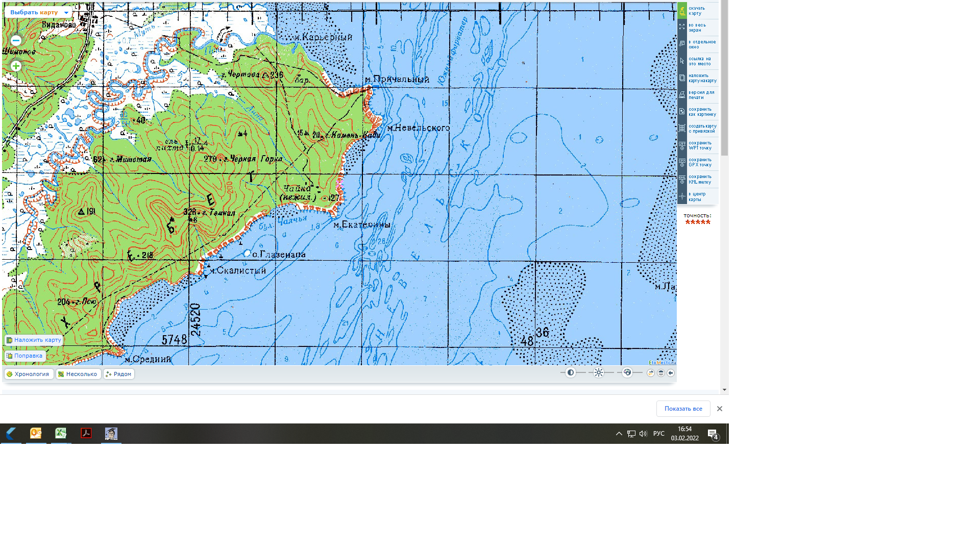Open the Хронология tab
Image resolution: width=980 pixels, height=551 pixels.
point(29,374)
